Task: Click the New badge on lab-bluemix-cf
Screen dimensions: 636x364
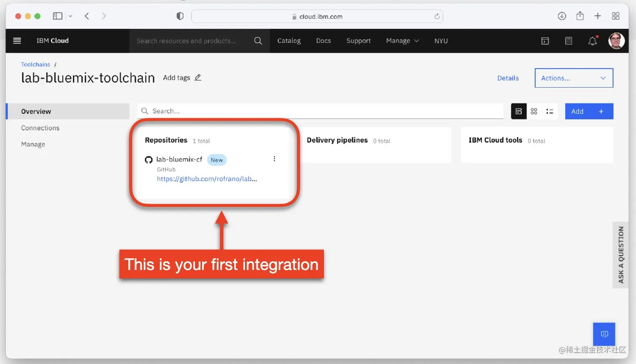Action: pyautogui.click(x=217, y=160)
